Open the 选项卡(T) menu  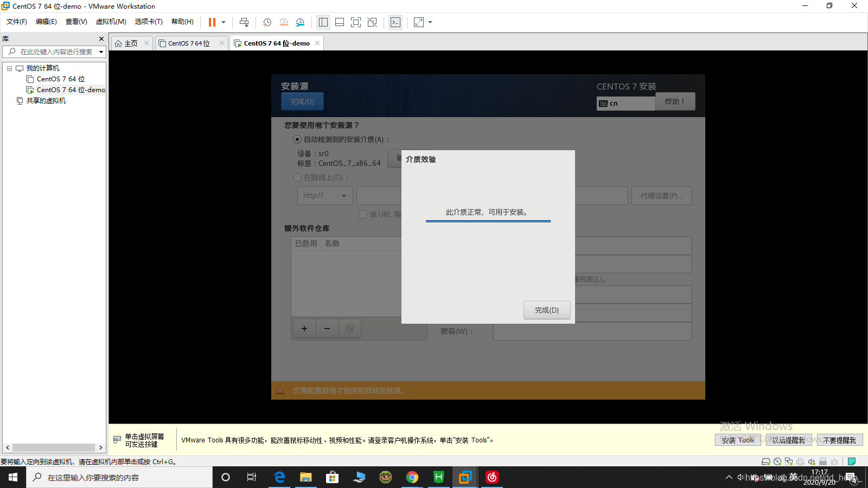[149, 22]
